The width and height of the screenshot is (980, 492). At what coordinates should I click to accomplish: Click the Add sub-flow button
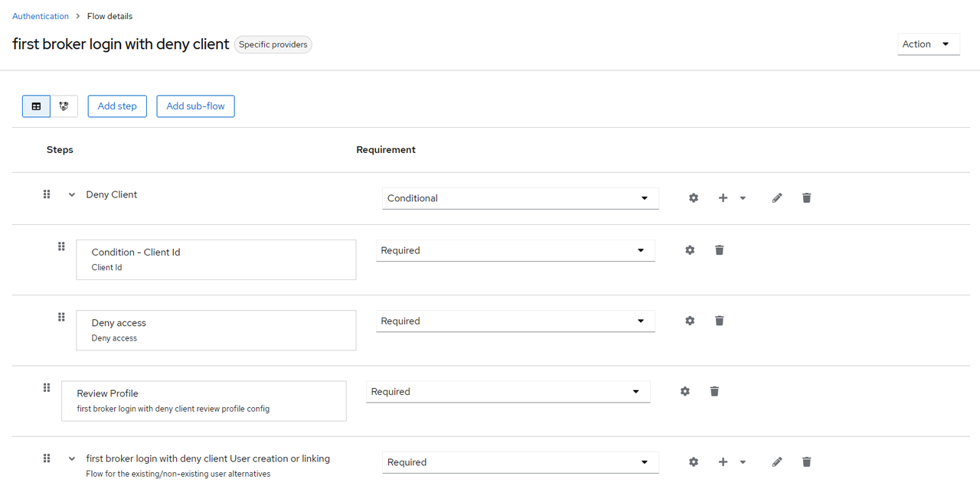click(195, 106)
